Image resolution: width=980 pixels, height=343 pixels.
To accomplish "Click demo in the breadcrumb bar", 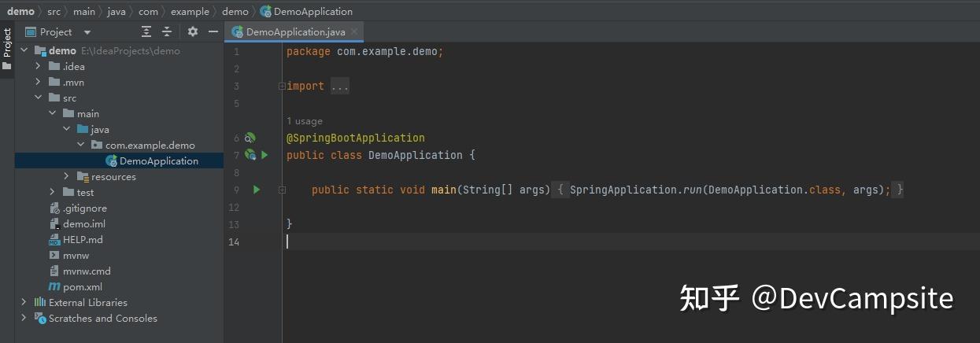I will coord(21,11).
